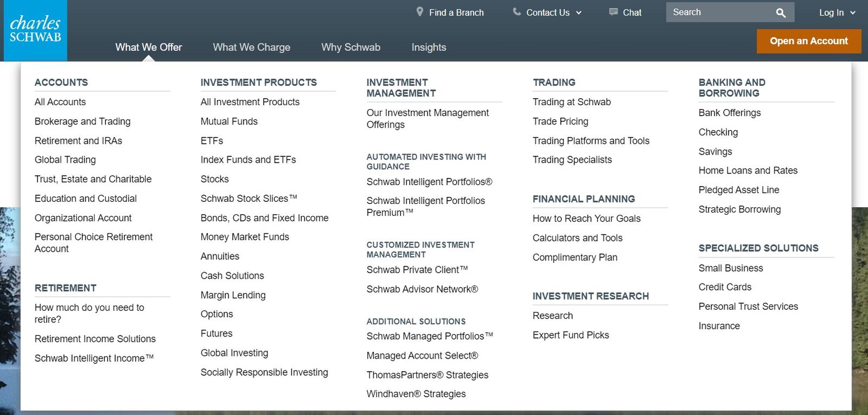Viewport: 868px width, 415px height.
Task: Select Global Trading link
Action: (65, 159)
